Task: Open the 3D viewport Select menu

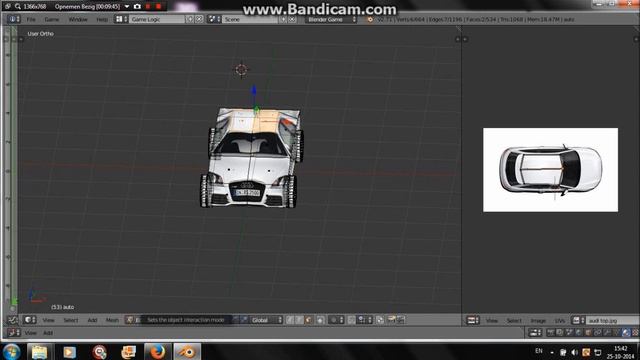Action: pos(71,320)
